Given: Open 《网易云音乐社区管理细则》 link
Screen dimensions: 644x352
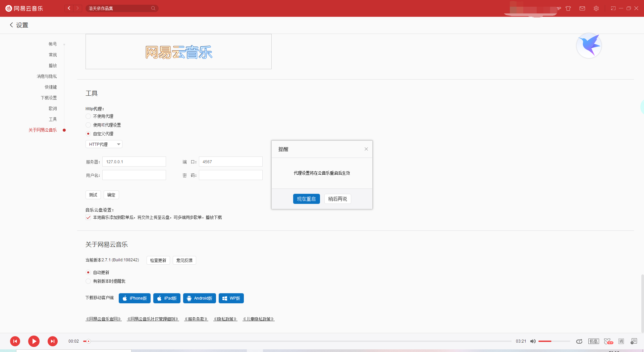Looking at the screenshot, I should tap(153, 319).
